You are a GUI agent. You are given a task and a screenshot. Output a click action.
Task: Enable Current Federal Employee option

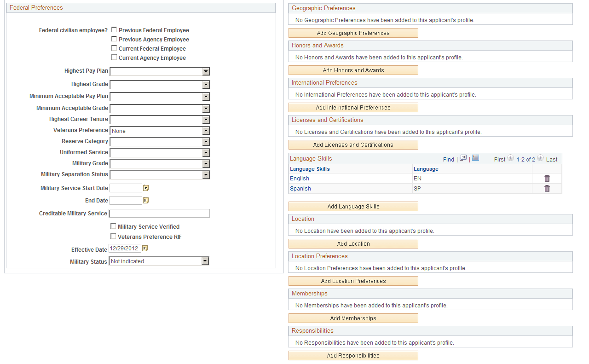(114, 48)
